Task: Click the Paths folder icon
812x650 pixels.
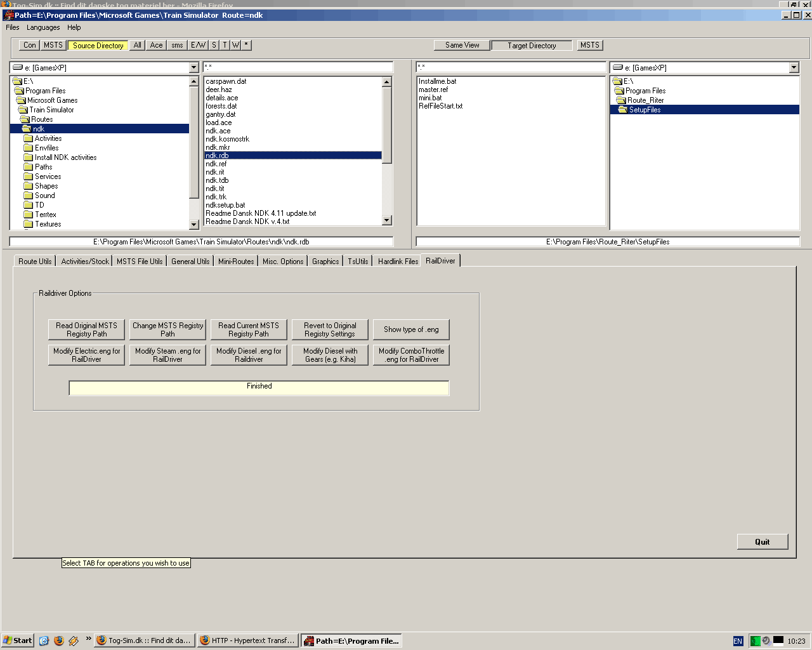Action: [x=28, y=167]
